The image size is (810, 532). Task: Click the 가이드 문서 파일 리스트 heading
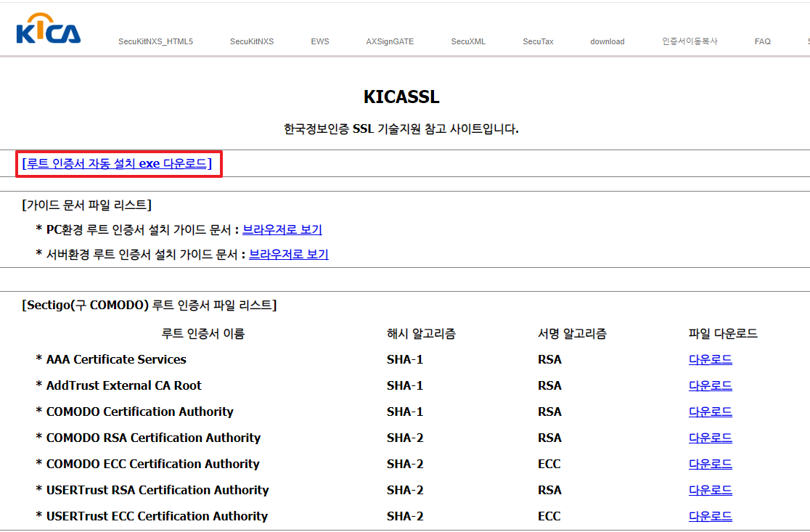(x=87, y=205)
